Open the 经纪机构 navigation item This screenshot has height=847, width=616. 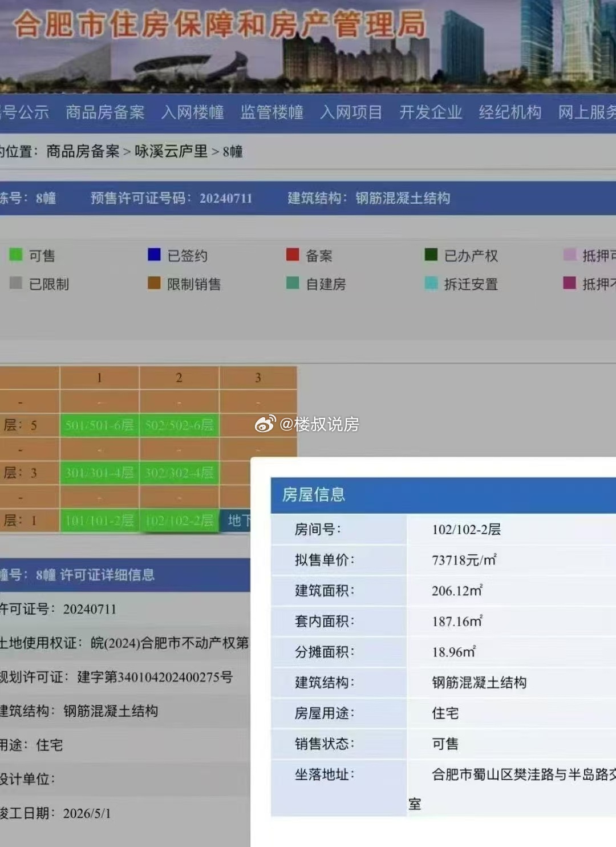click(510, 112)
